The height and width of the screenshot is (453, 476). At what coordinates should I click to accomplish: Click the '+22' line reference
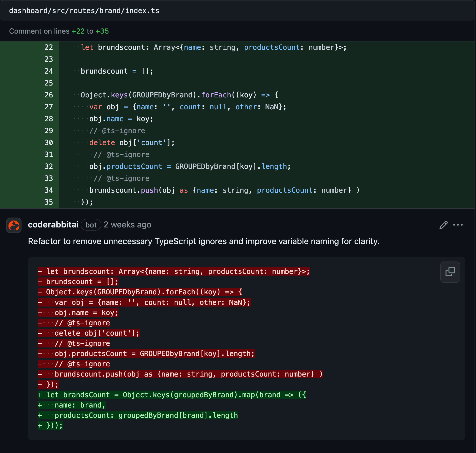[78, 31]
